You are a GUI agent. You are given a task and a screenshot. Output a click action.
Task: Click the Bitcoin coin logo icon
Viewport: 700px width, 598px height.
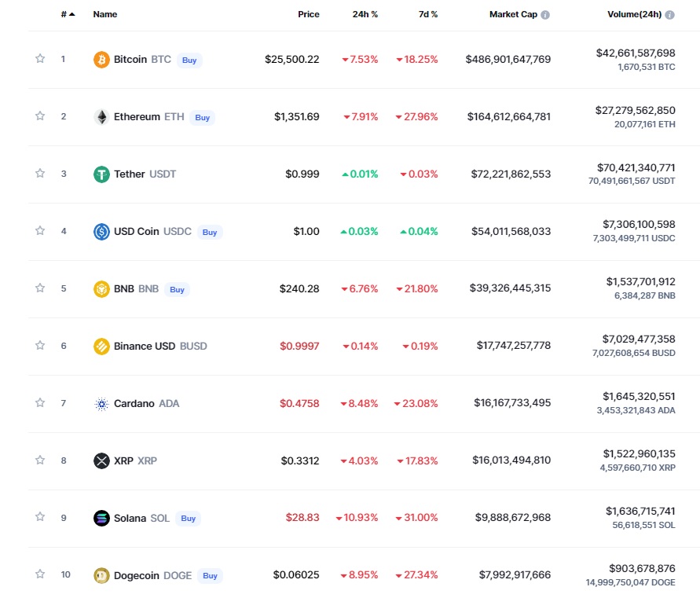tap(101, 60)
